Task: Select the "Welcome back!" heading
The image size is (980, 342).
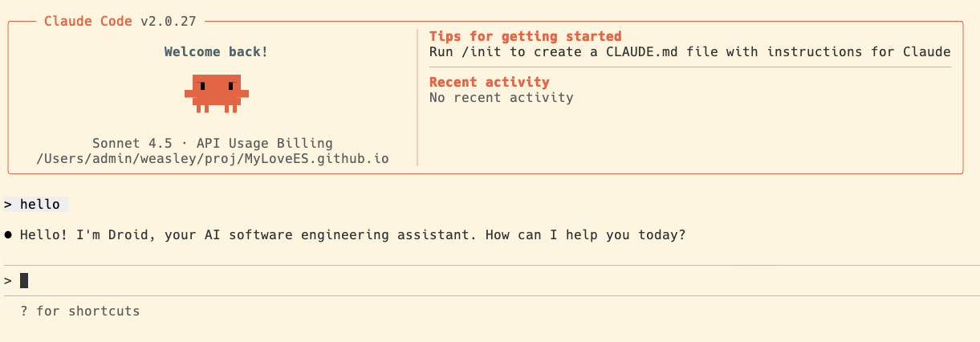Action: pyautogui.click(x=216, y=52)
